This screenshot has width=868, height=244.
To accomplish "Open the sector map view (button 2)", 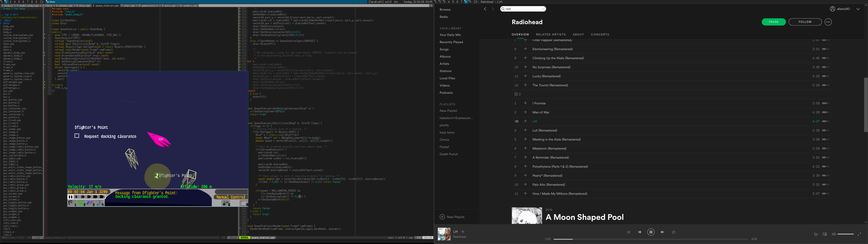I will (x=81, y=203).
